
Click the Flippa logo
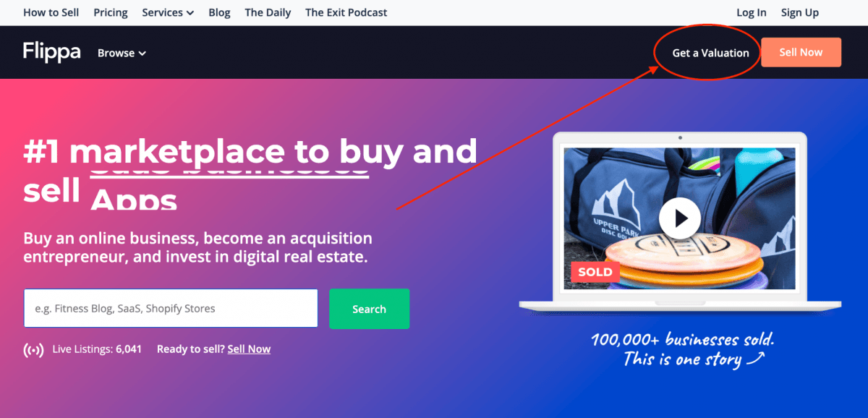(x=51, y=52)
